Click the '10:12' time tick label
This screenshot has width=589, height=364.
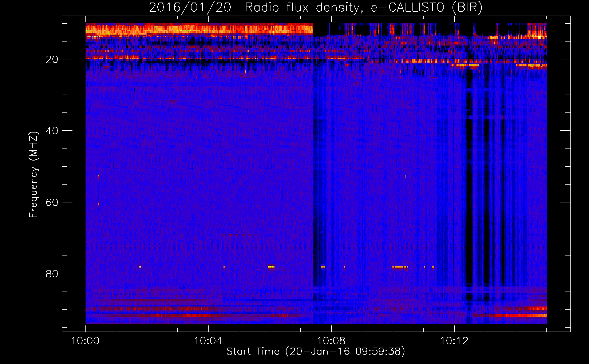point(454,341)
